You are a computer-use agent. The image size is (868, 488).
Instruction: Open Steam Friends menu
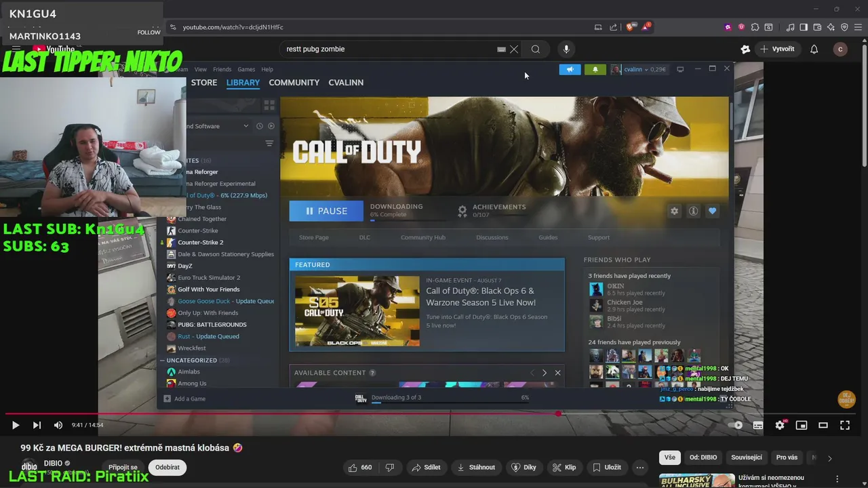tap(222, 69)
